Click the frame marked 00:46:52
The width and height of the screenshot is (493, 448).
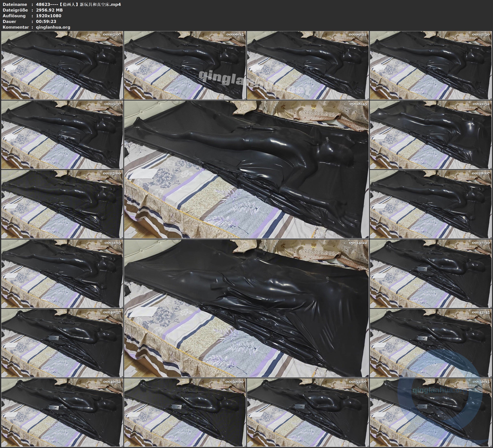pos(62,412)
